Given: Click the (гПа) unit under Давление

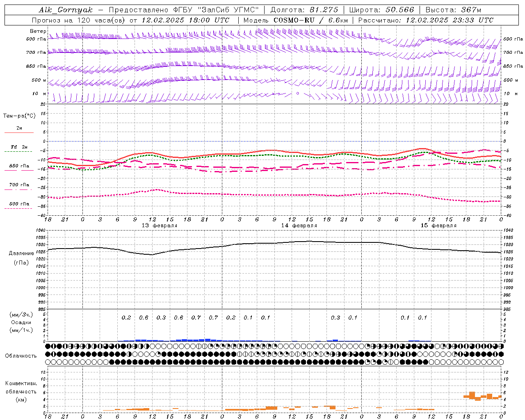Looking at the screenshot, I should 21,263.
